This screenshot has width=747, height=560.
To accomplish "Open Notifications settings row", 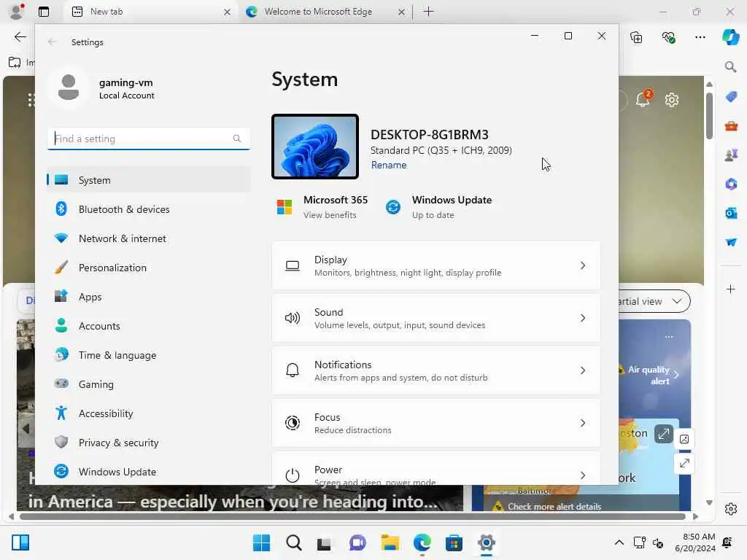I will coord(436,370).
